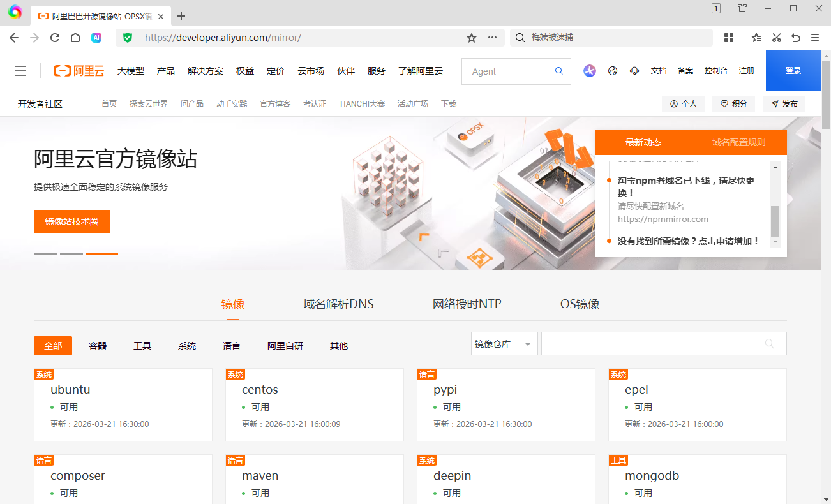Screen dimensions: 831x504
Task: Open the AI assistant icon in toolbar
Action: tap(96, 38)
